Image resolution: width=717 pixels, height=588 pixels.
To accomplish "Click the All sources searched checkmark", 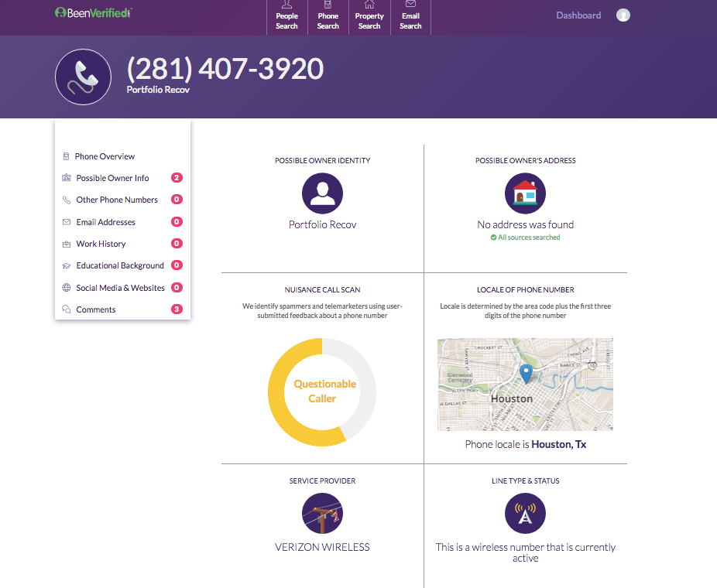I will [x=493, y=238].
